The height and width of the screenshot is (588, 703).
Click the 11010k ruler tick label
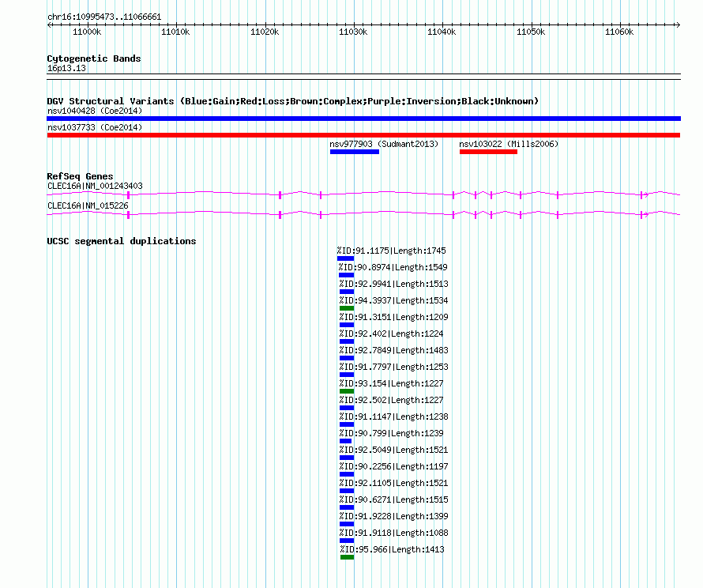(x=175, y=32)
